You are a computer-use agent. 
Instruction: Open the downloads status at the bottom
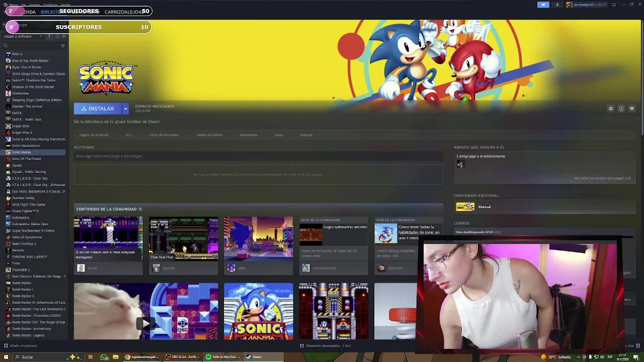[325, 345]
